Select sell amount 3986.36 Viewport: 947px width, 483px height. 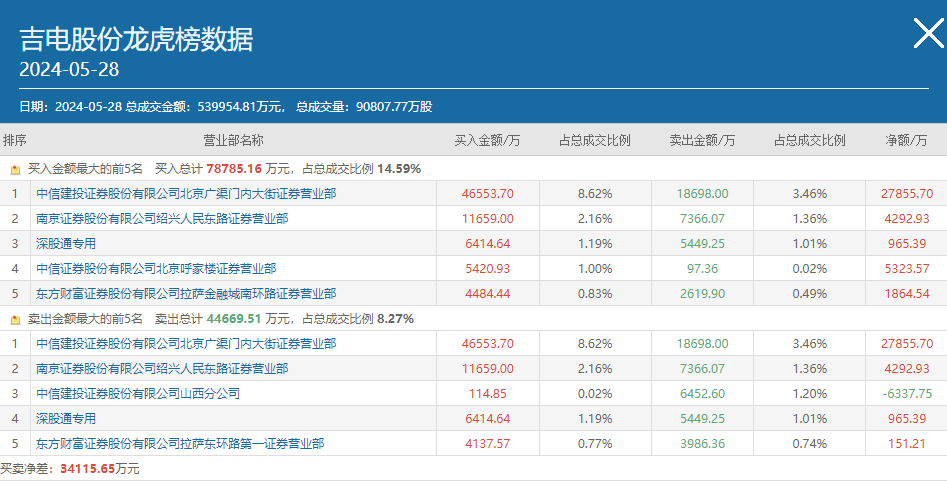click(702, 444)
